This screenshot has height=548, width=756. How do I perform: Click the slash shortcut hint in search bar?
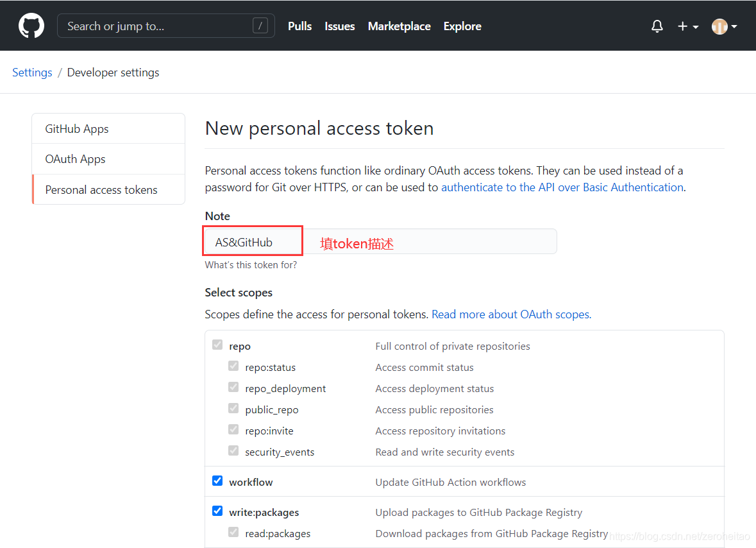(x=260, y=26)
